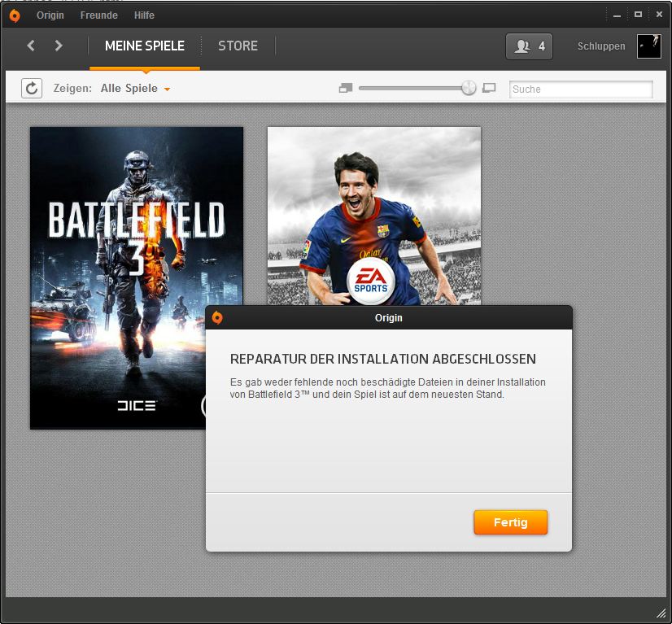The width and height of the screenshot is (672, 624).
Task: Switch to the Meine Spiele tab
Action: coord(145,46)
